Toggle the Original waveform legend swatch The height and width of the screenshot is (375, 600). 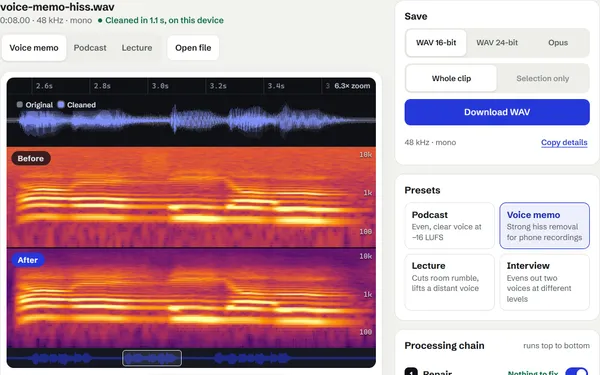(x=20, y=104)
